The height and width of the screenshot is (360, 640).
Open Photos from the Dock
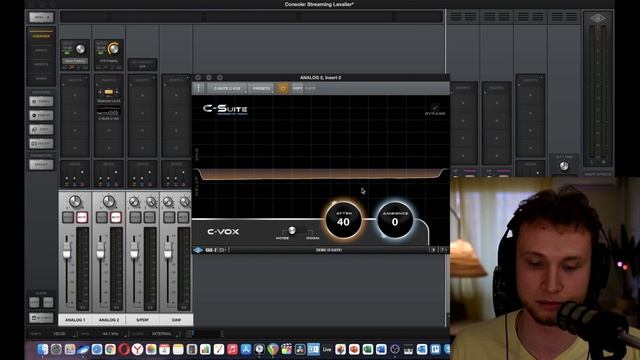[x=151, y=349]
